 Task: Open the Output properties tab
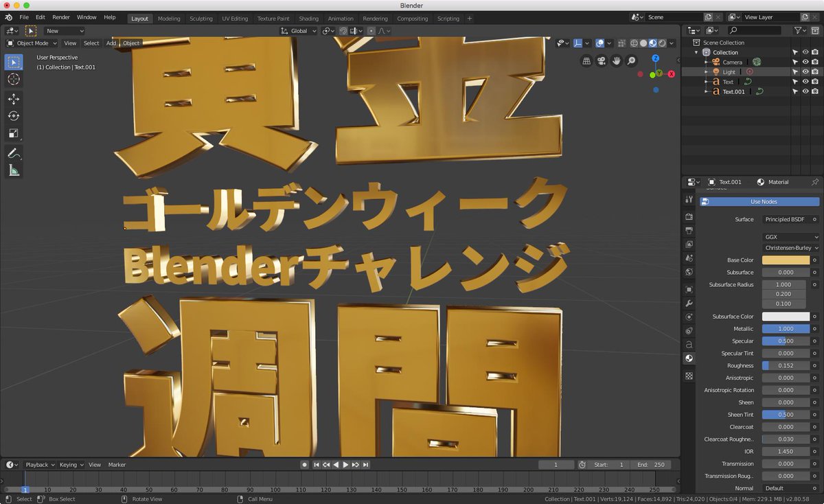tap(689, 230)
